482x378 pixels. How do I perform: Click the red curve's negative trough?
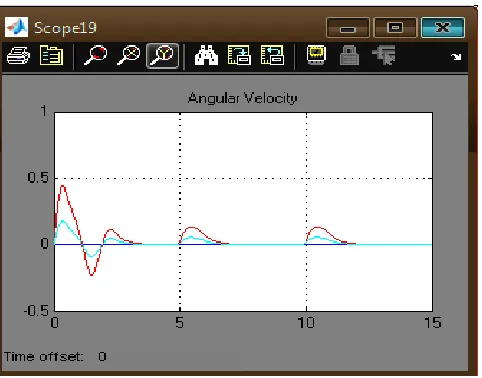tap(92, 274)
